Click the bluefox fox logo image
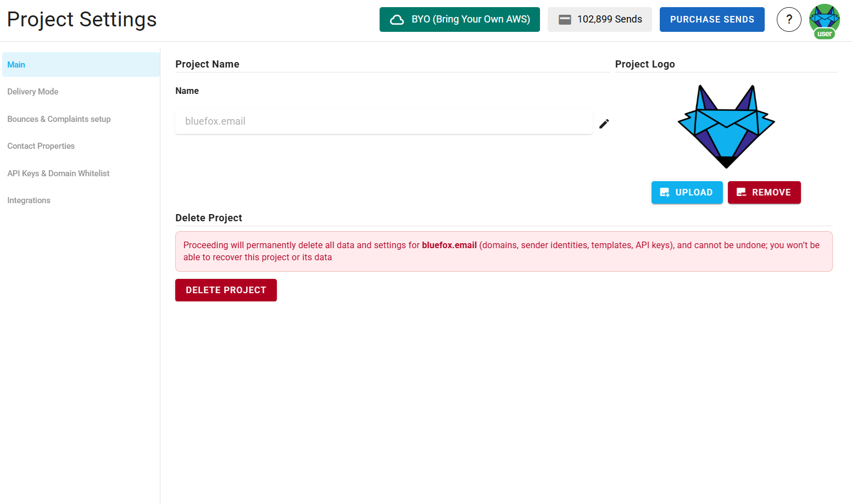The image size is (852, 504). coord(726,126)
